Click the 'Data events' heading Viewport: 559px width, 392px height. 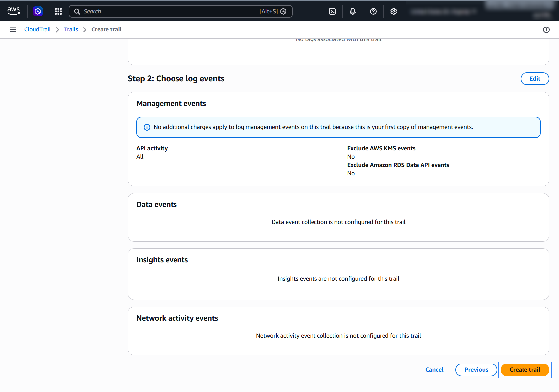click(x=157, y=205)
